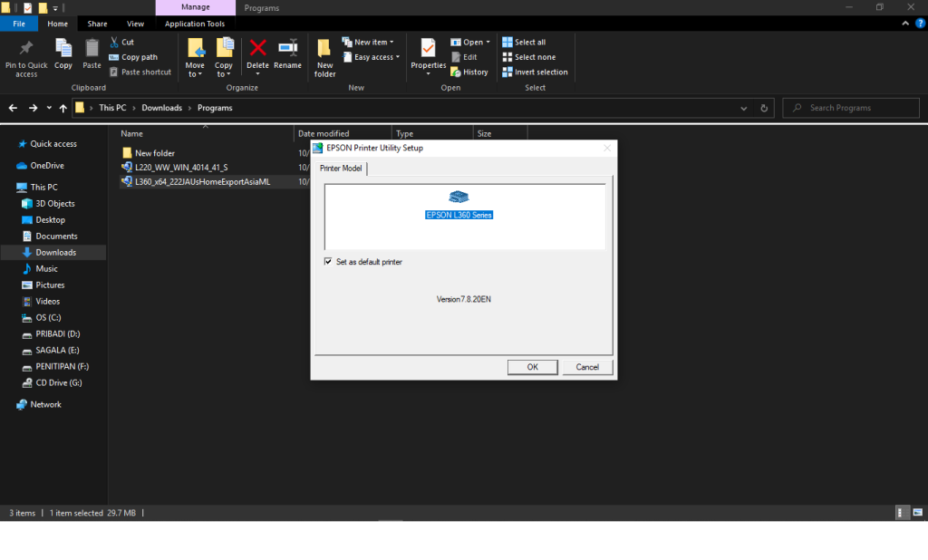Open OS (C:) drive

(42, 317)
